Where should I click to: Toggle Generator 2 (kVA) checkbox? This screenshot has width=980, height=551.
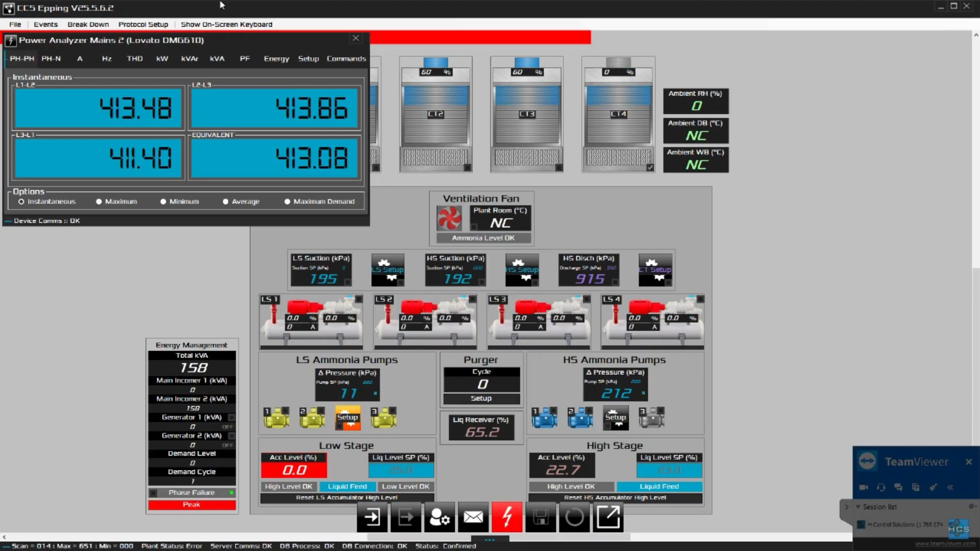pyautogui.click(x=231, y=436)
